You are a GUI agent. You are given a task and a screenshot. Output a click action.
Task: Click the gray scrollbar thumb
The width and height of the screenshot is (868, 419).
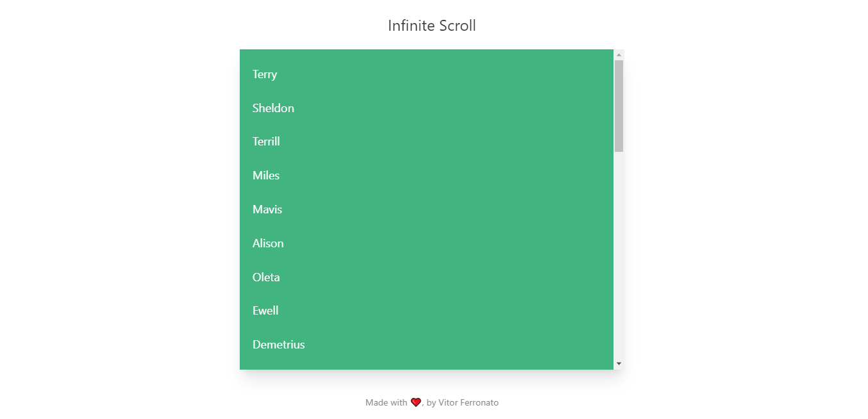coord(619,106)
